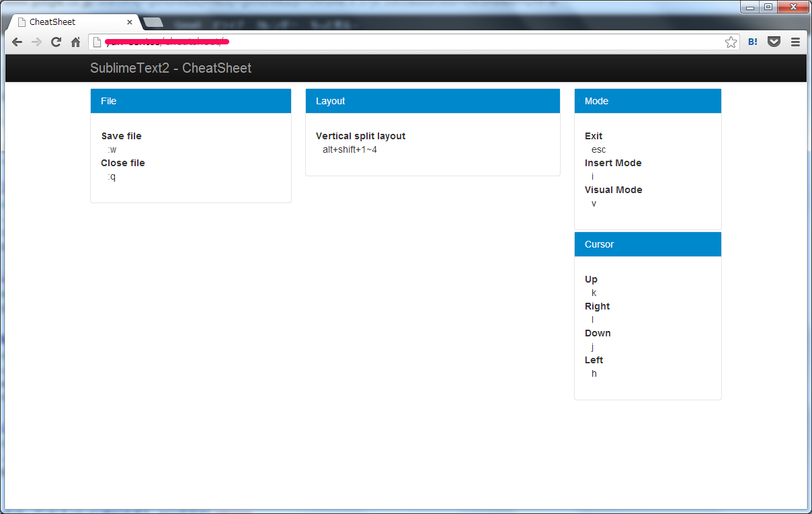Open the Chrome hamburger menu

click(x=795, y=42)
